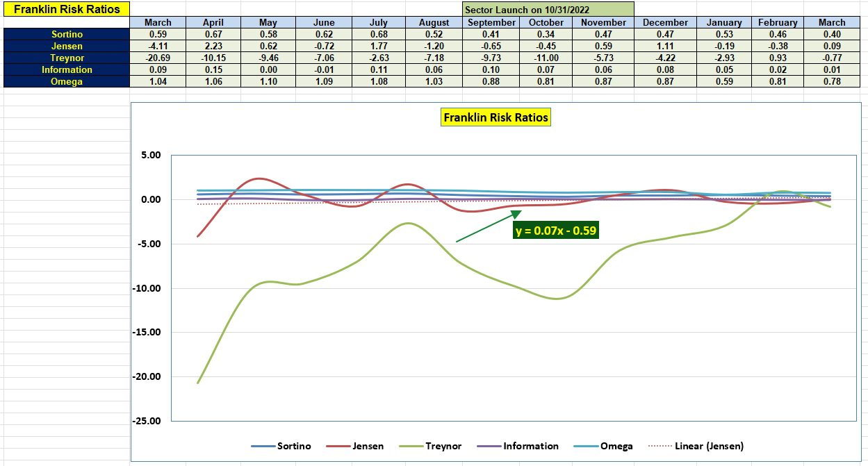
Task: Select Treynor May value -9.46
Action: [268, 58]
